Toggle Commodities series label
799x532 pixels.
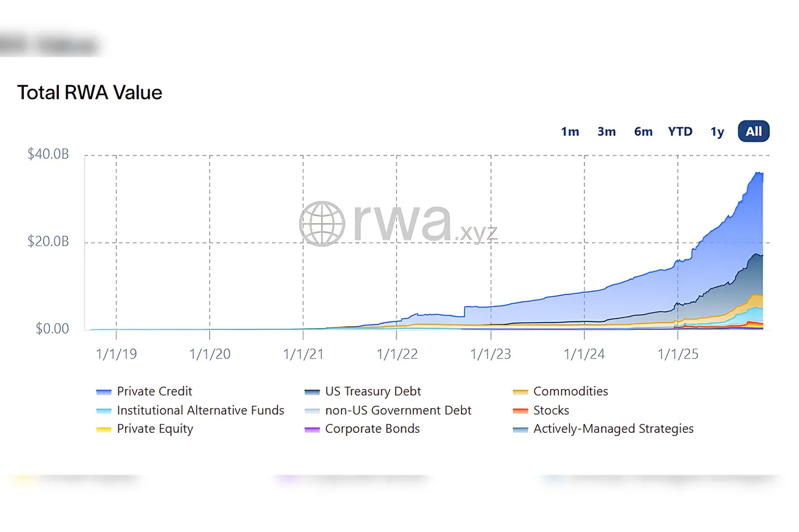(570, 391)
